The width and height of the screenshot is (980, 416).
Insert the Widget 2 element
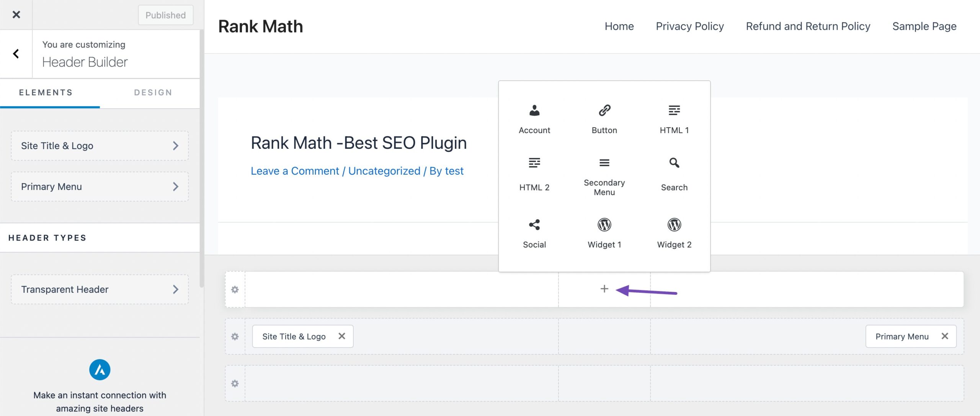[x=674, y=234]
